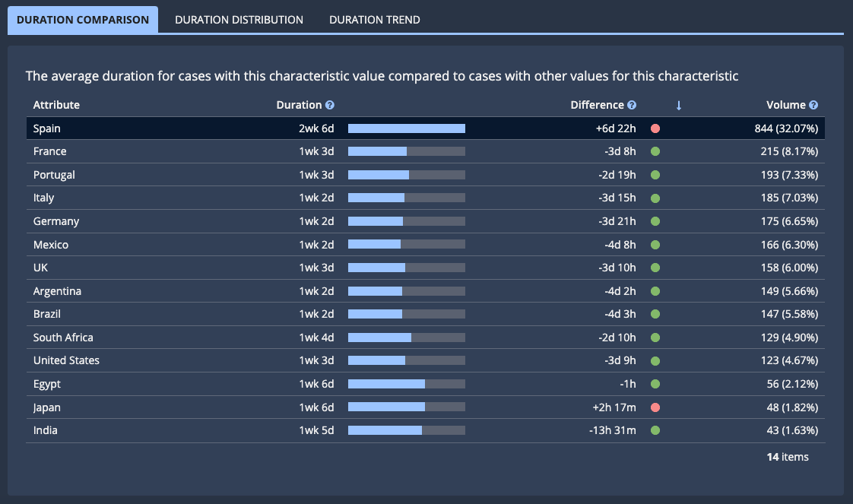This screenshot has width=853, height=504.
Task: Select the Spain row
Action: tap(426, 128)
